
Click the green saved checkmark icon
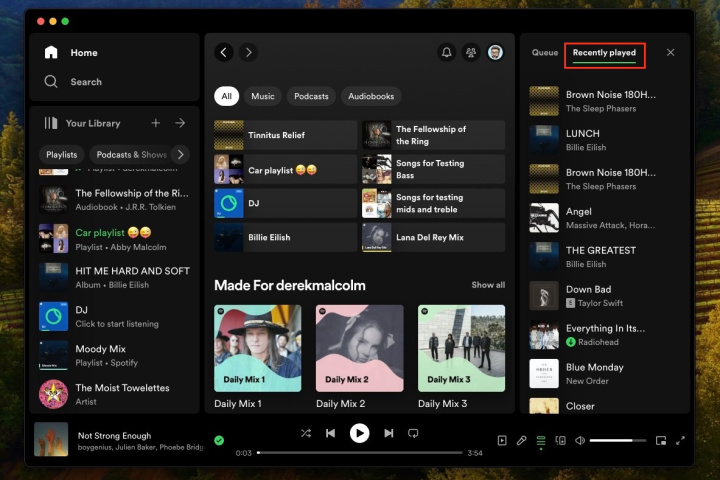tap(219, 440)
